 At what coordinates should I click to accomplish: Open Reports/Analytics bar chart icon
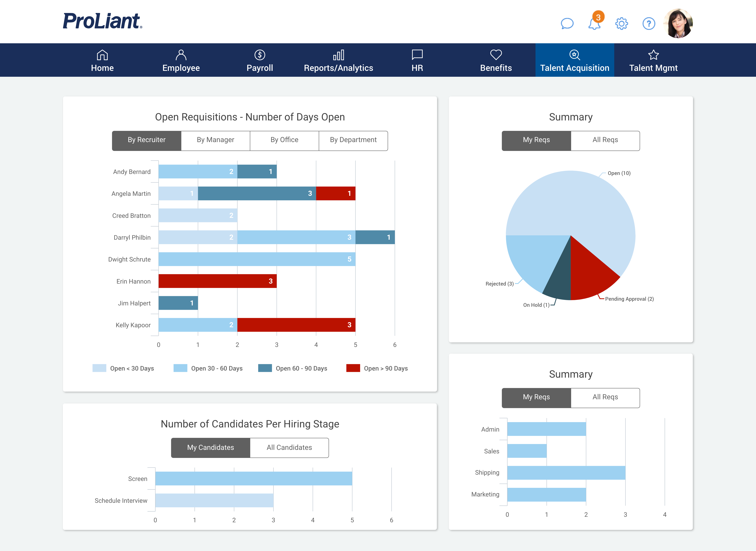click(338, 55)
